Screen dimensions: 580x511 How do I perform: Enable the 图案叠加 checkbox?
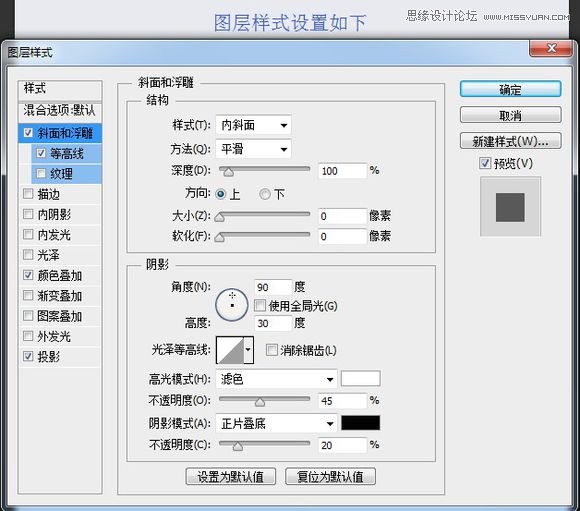(28, 316)
